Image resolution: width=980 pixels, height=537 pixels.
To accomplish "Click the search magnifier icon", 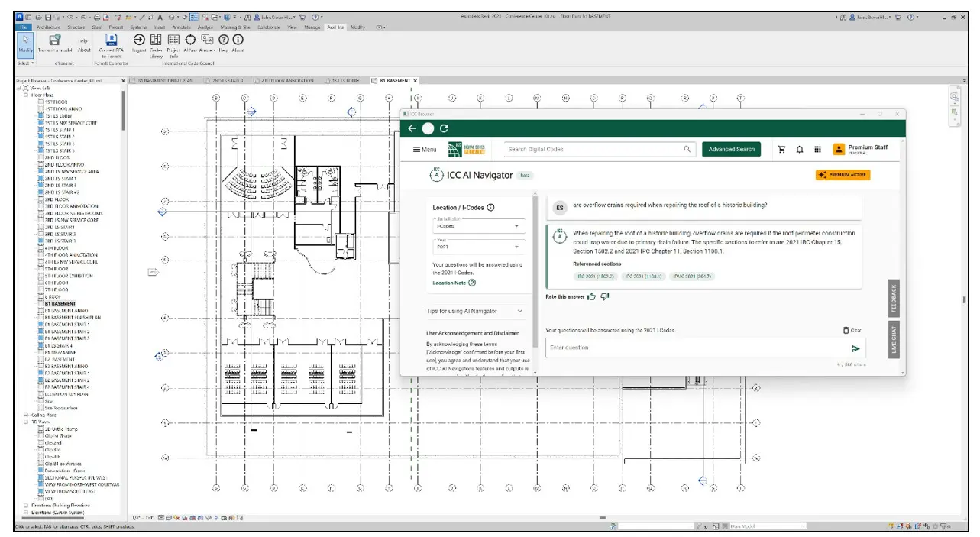I will (x=687, y=150).
